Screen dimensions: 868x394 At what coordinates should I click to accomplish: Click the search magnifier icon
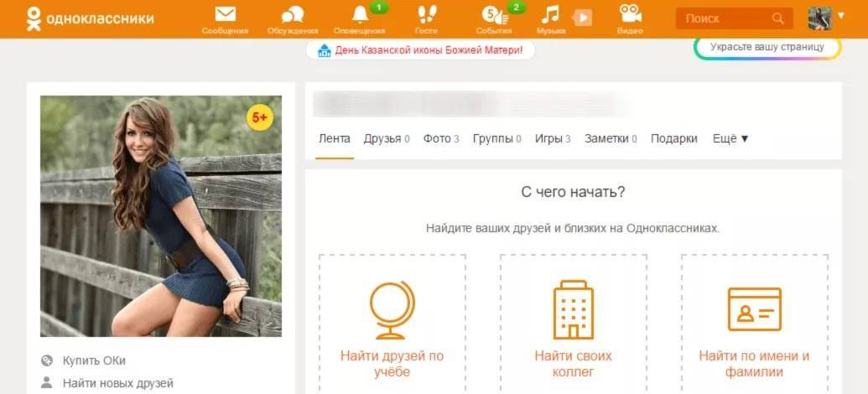pyautogui.click(x=777, y=18)
